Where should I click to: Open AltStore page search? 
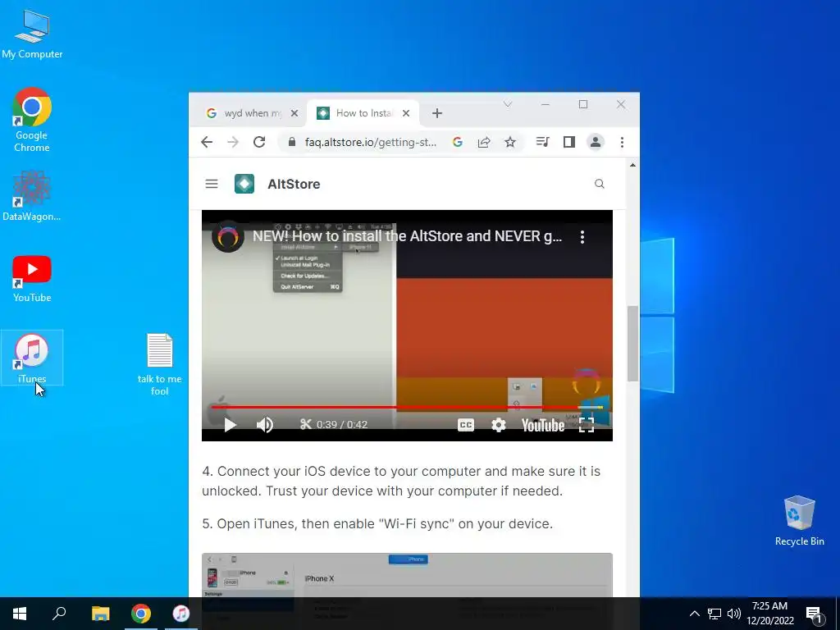(600, 184)
